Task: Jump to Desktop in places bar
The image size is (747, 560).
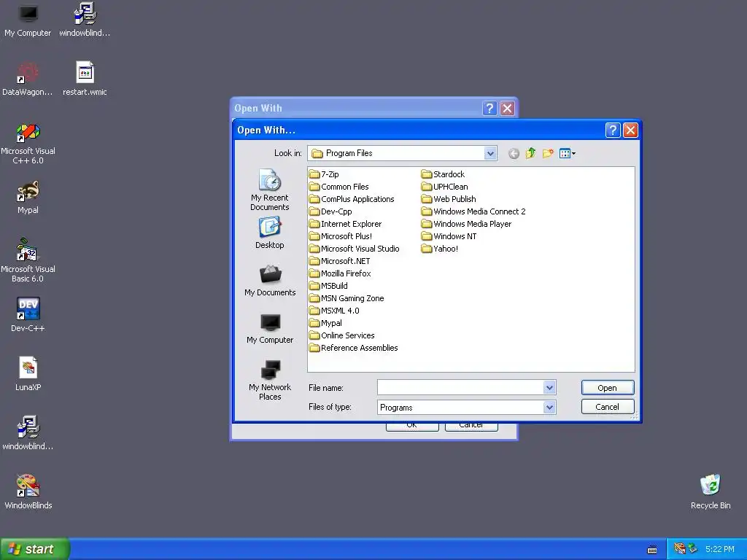Action: click(x=270, y=233)
